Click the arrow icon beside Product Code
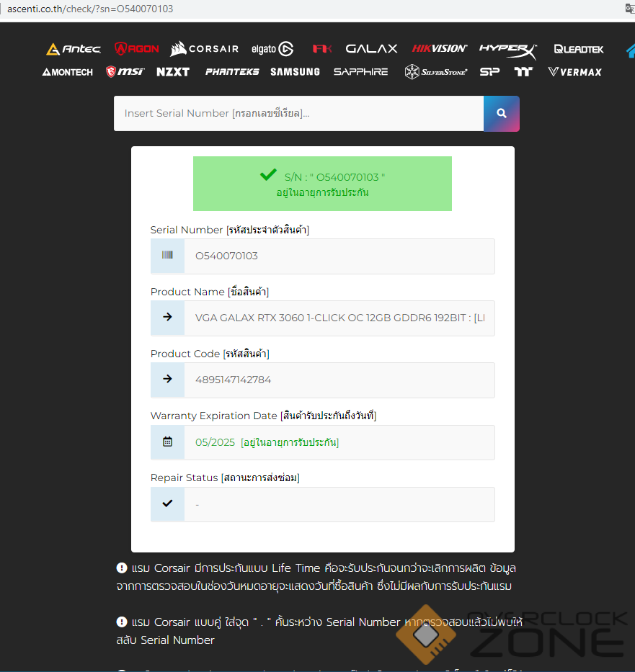The width and height of the screenshot is (635, 672). coord(168,380)
